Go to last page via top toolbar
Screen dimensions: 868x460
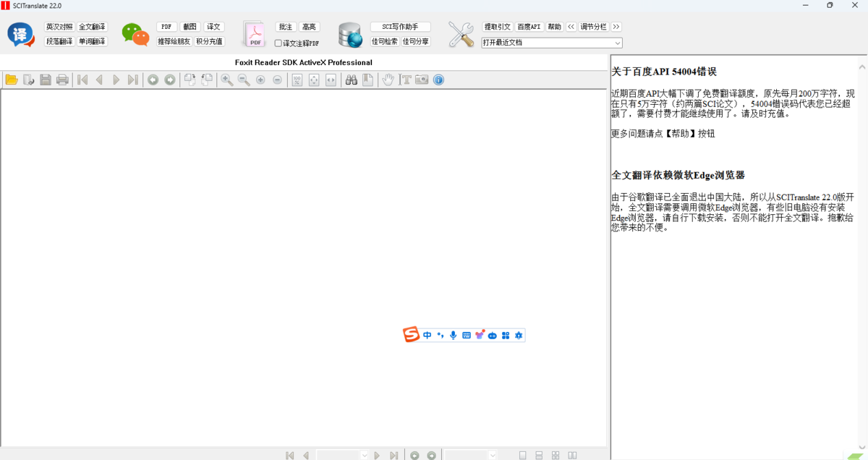(x=132, y=80)
